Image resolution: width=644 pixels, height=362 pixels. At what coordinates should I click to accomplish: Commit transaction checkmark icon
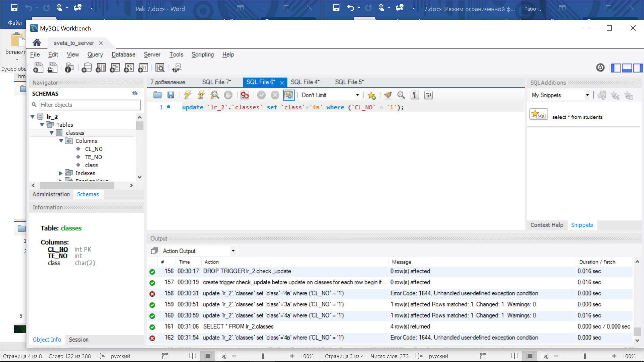pos(261,95)
